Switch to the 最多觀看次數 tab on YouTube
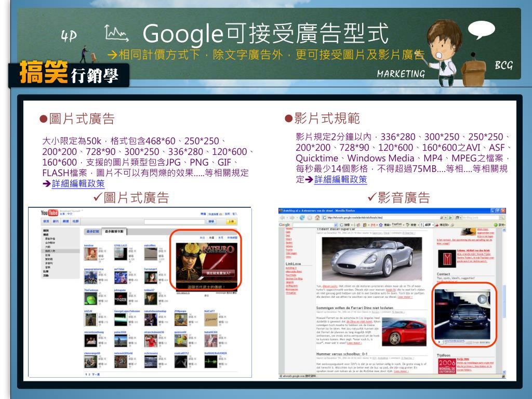This screenshot has height=399, width=532. (114, 231)
